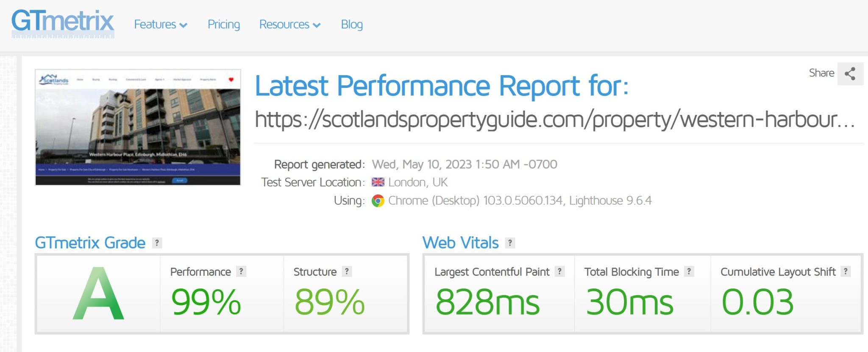Click the scotlandspropertyguide.com report URL

click(554, 120)
